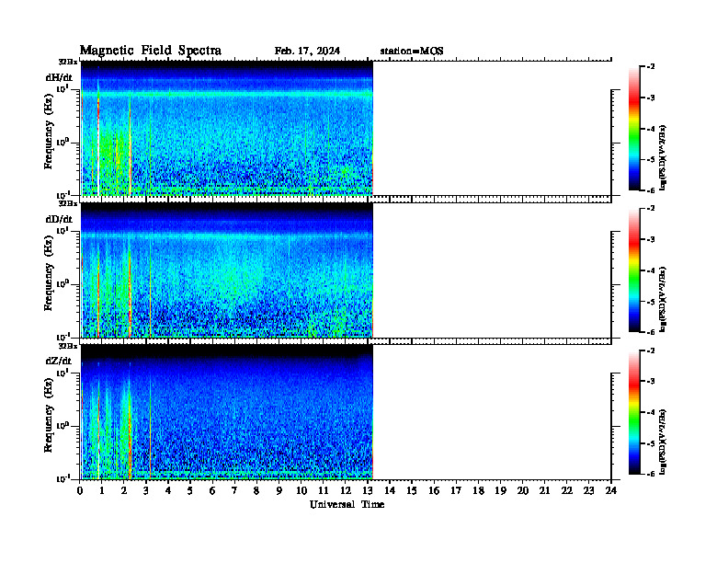
Task: Click the 'Magnetic Field Spectra' title
Action: [151, 51]
